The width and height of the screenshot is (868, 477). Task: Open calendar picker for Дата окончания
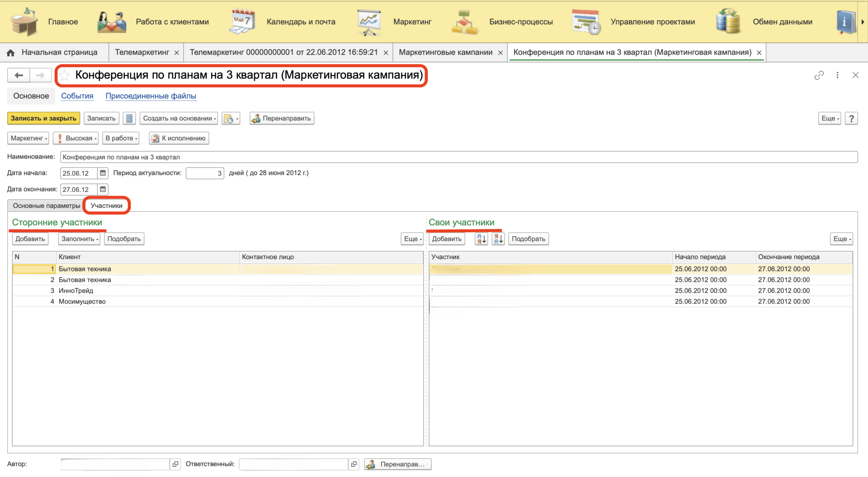tap(103, 189)
